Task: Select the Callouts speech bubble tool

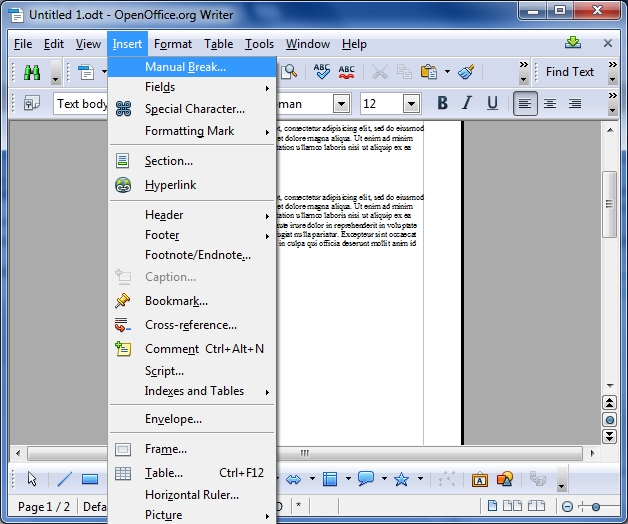Action: pyautogui.click(x=365, y=479)
